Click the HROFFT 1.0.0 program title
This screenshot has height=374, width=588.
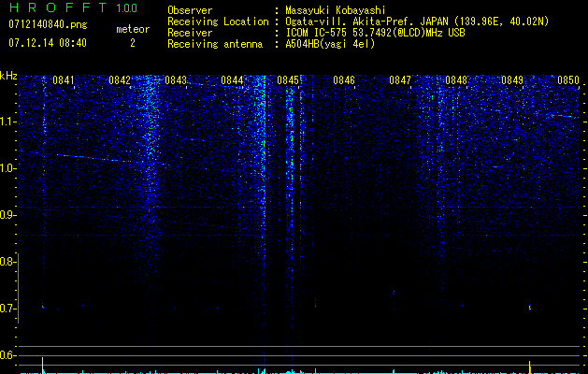point(73,7)
